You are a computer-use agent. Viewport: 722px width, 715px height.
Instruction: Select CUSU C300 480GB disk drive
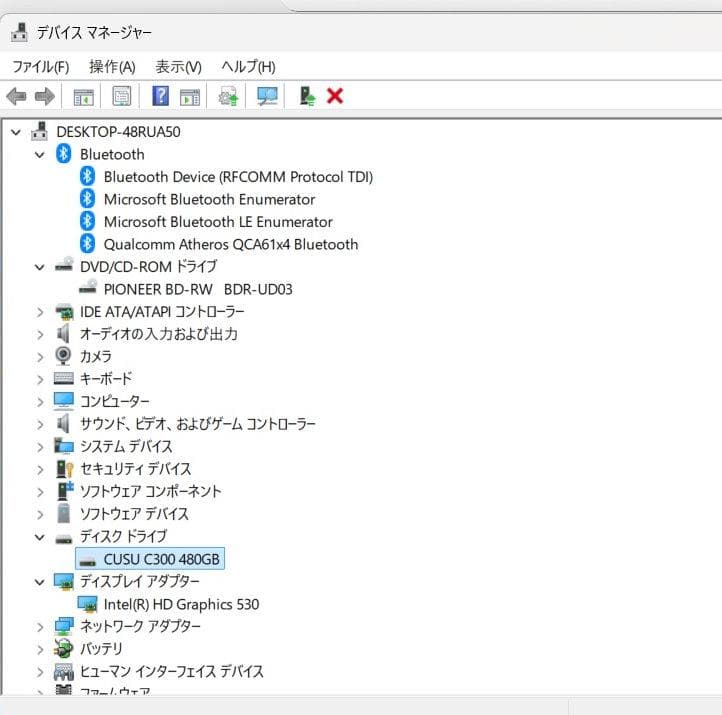click(150, 558)
